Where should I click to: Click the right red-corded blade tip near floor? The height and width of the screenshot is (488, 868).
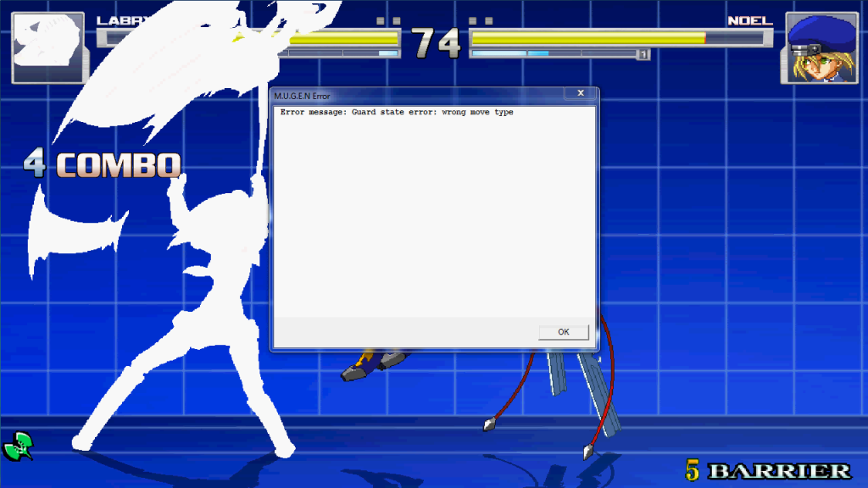(587, 451)
